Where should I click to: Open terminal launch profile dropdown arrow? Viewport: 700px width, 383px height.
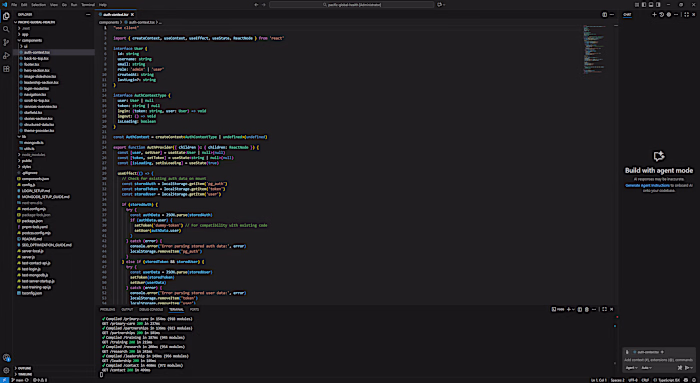tap(573, 309)
